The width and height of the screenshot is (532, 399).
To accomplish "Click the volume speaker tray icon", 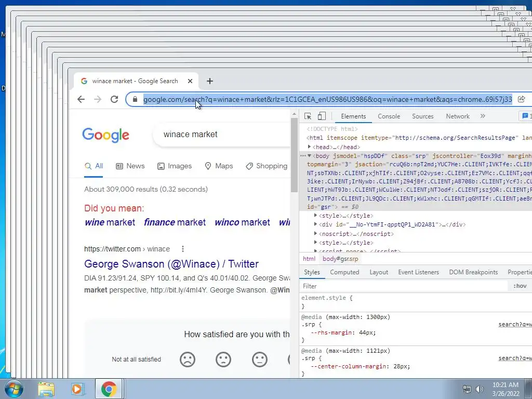I will 479,389.
